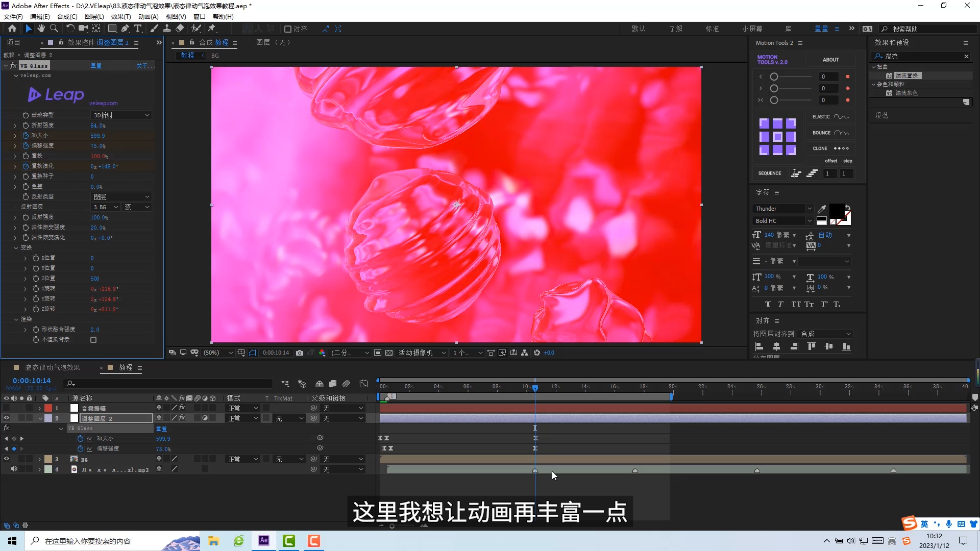The height and width of the screenshot is (551, 980).
Task: Open the 文件(F) menu
Action: pyautogui.click(x=13, y=17)
